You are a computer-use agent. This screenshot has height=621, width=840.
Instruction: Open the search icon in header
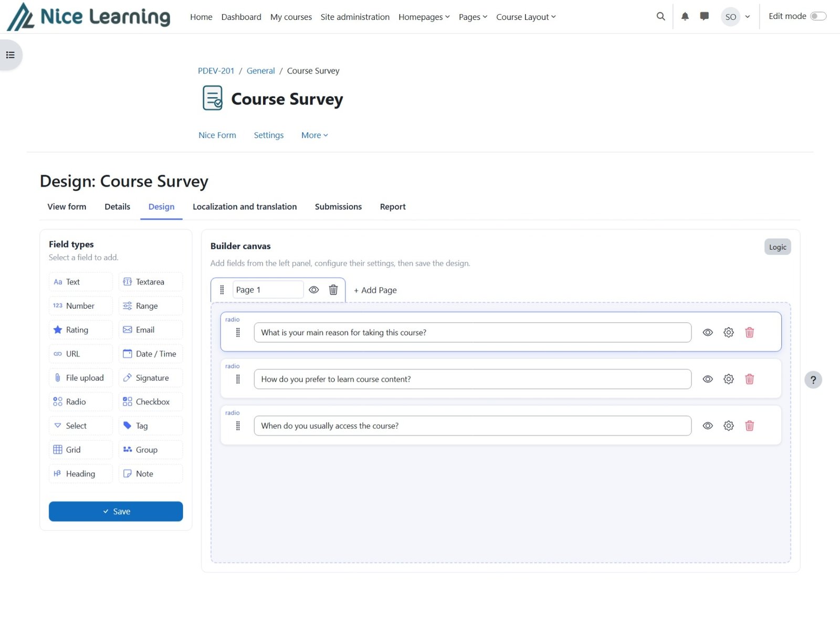(661, 16)
